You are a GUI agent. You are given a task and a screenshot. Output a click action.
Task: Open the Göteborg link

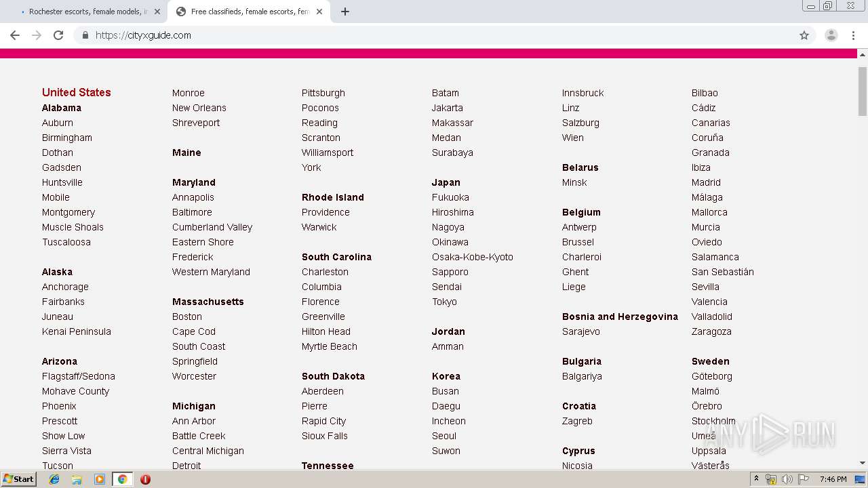click(x=712, y=376)
